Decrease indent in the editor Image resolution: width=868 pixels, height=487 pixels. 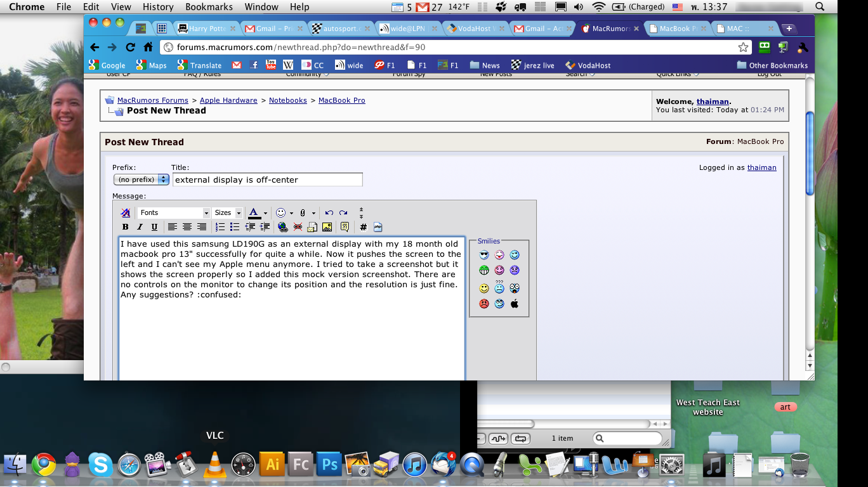click(250, 227)
